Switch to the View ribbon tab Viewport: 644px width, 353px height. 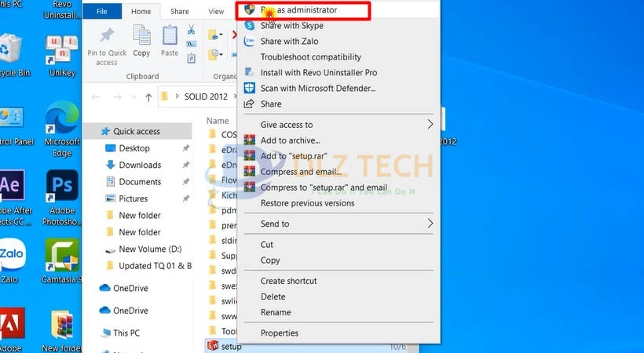216,12
